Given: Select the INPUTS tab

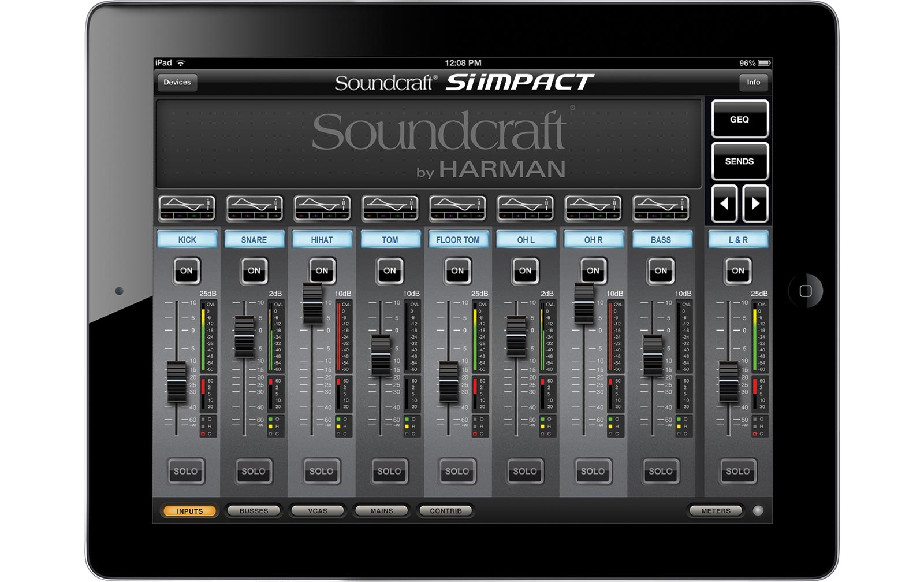Looking at the screenshot, I should click(189, 511).
